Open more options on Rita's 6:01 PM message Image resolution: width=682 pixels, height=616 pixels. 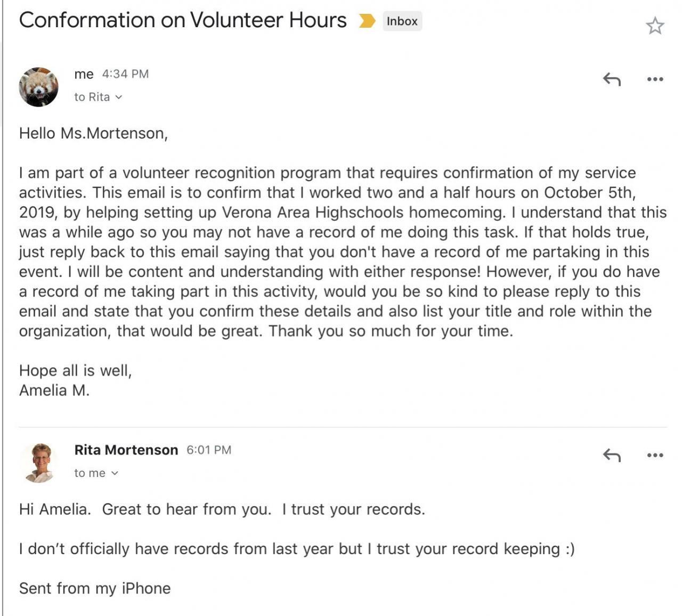click(655, 455)
